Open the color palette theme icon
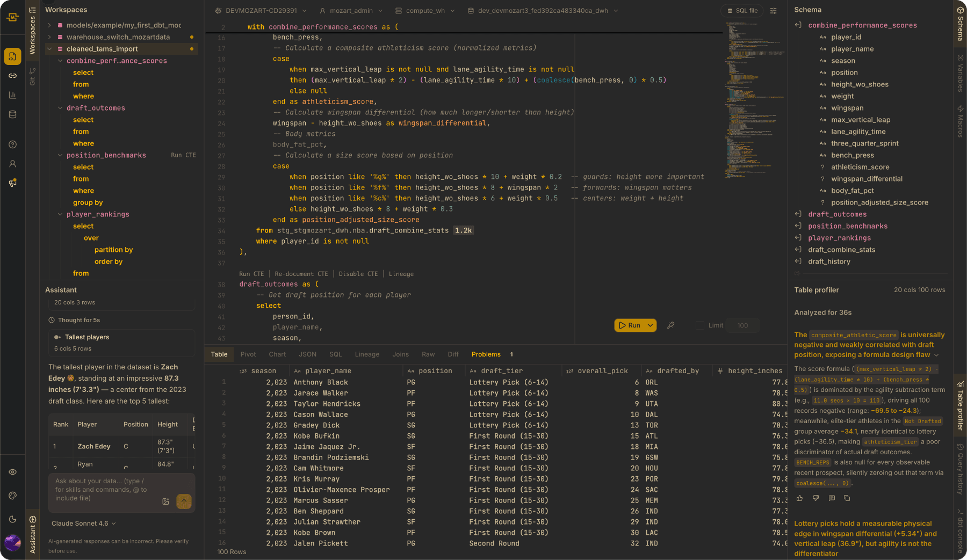 pos(13,496)
